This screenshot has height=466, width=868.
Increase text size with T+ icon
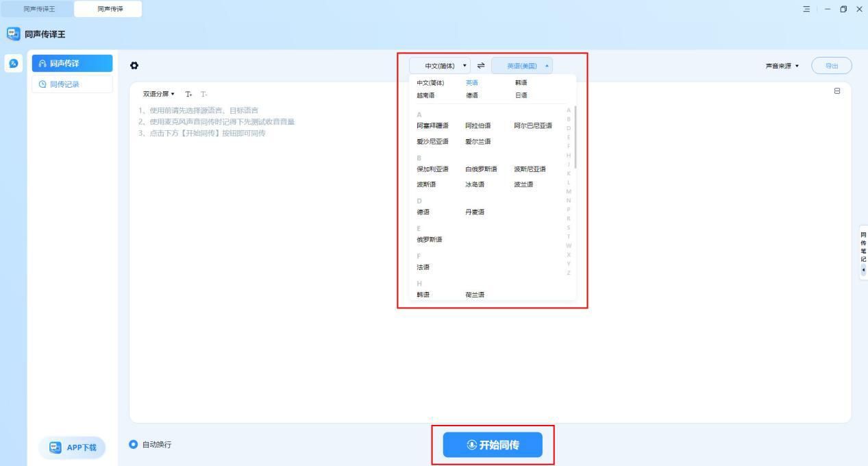pyautogui.click(x=189, y=94)
